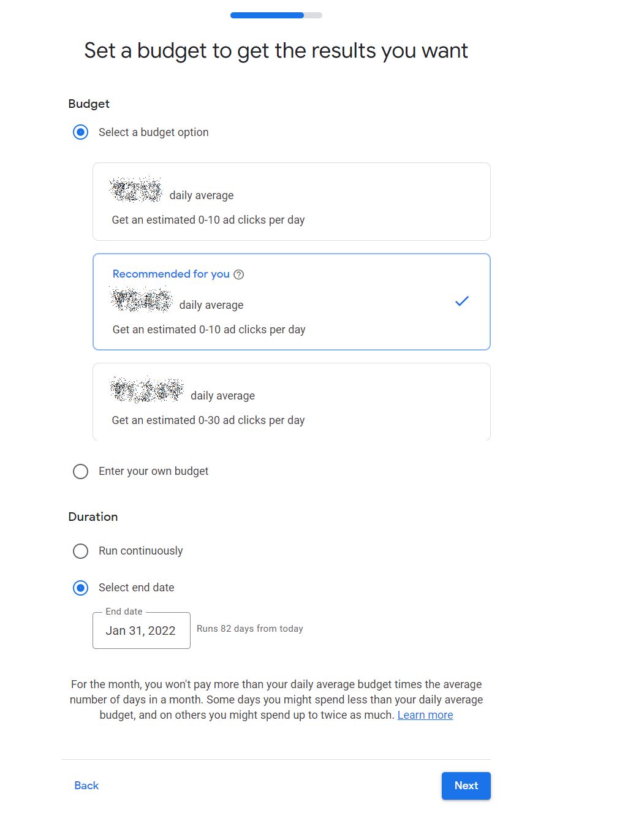This screenshot has width=644, height=826.
Task: Click the blurred price in the recommended card
Action: [142, 300]
